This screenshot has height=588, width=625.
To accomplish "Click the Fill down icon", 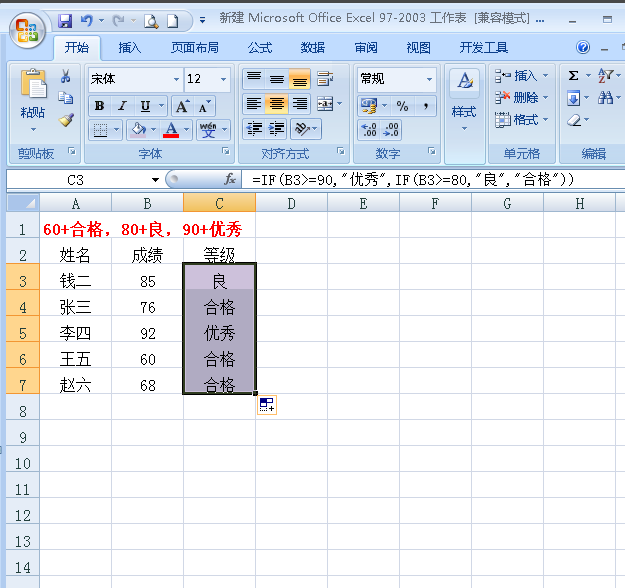I will click(x=573, y=98).
